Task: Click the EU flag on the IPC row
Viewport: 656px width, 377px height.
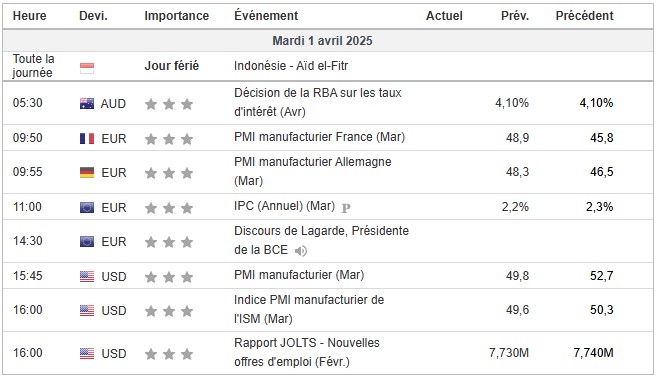Action: point(87,208)
